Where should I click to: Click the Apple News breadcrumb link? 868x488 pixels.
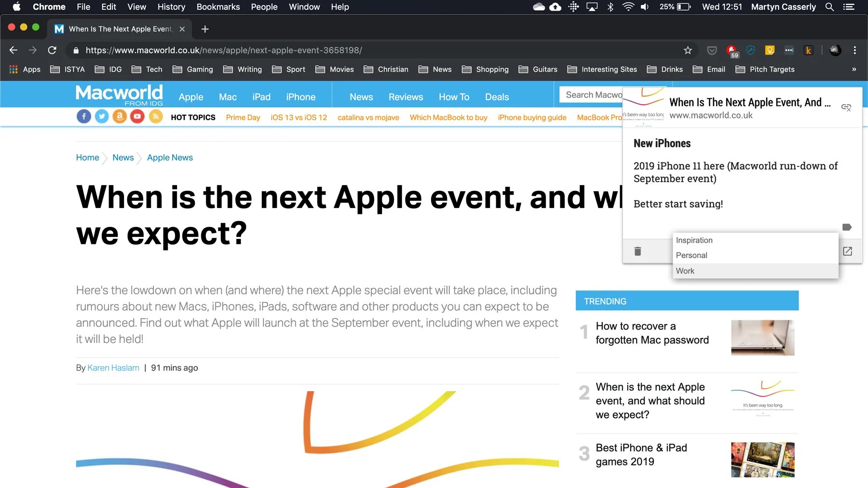[170, 158]
